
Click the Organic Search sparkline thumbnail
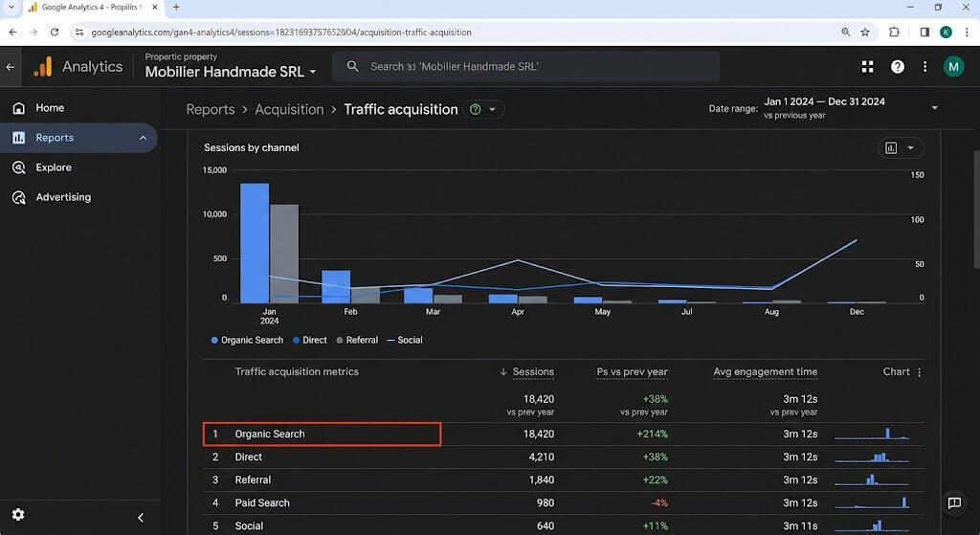[872, 434]
